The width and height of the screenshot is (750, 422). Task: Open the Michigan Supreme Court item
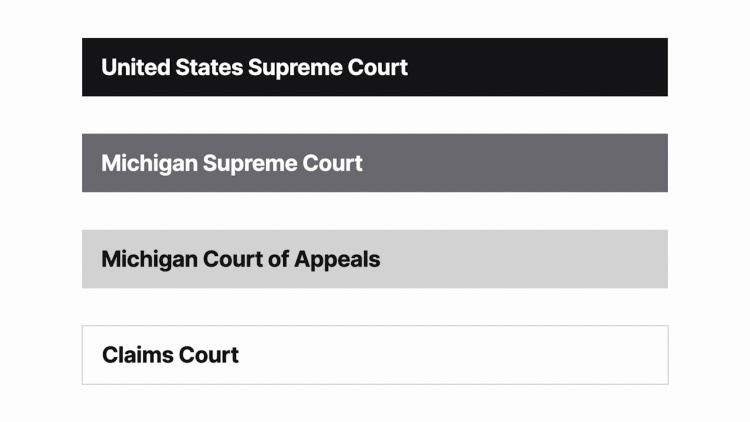coord(375,163)
